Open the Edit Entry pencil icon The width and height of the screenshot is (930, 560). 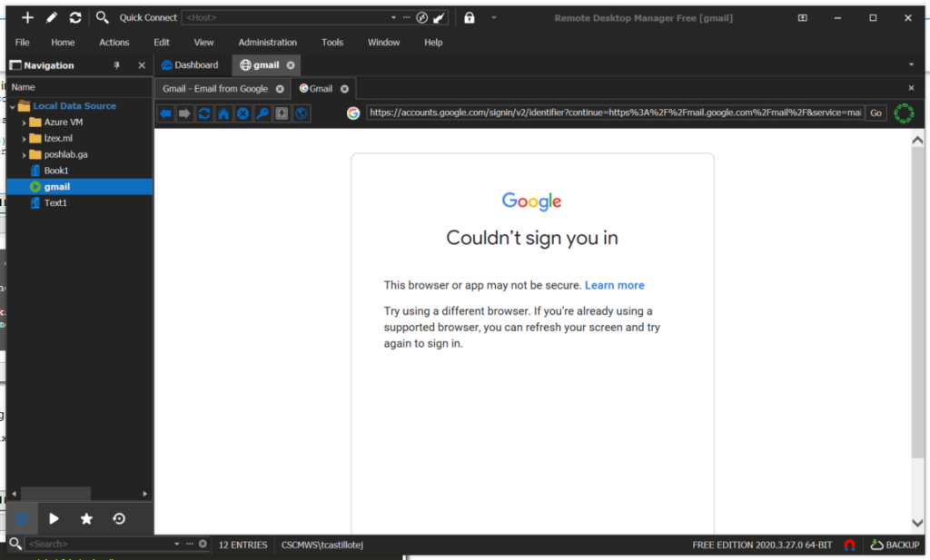[53, 17]
